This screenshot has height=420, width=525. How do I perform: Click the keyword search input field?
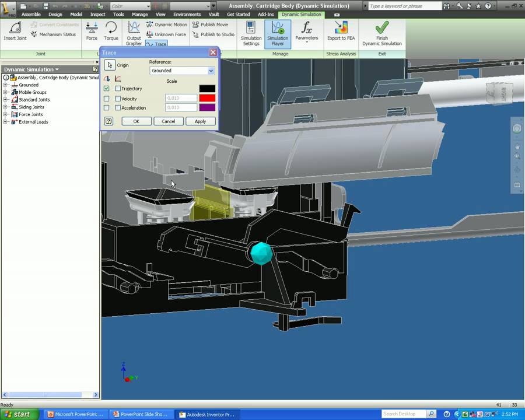coord(405,6)
